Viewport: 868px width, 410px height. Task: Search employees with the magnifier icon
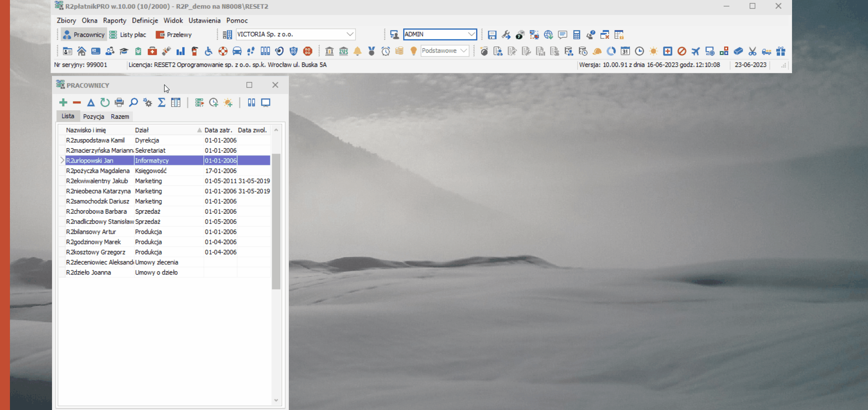coord(133,102)
